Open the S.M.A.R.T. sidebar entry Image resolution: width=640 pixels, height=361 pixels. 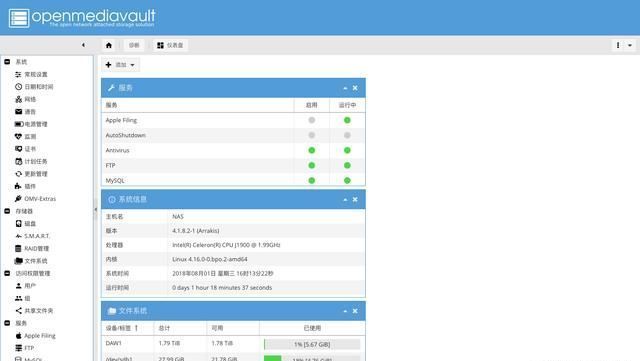coord(32,236)
